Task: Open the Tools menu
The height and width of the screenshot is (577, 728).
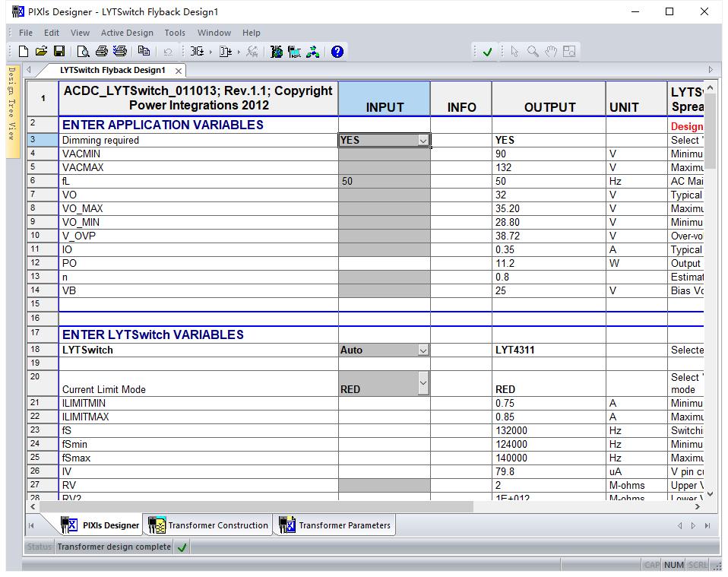Action: pyautogui.click(x=175, y=33)
